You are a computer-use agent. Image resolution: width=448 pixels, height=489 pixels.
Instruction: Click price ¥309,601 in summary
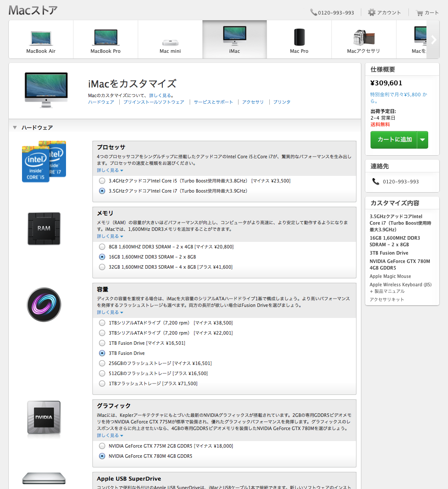point(386,83)
